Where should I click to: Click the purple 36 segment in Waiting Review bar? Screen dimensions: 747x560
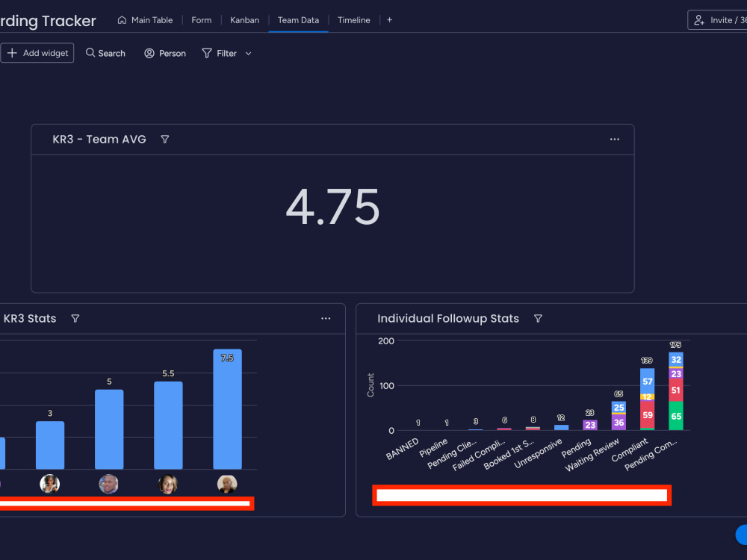click(619, 423)
